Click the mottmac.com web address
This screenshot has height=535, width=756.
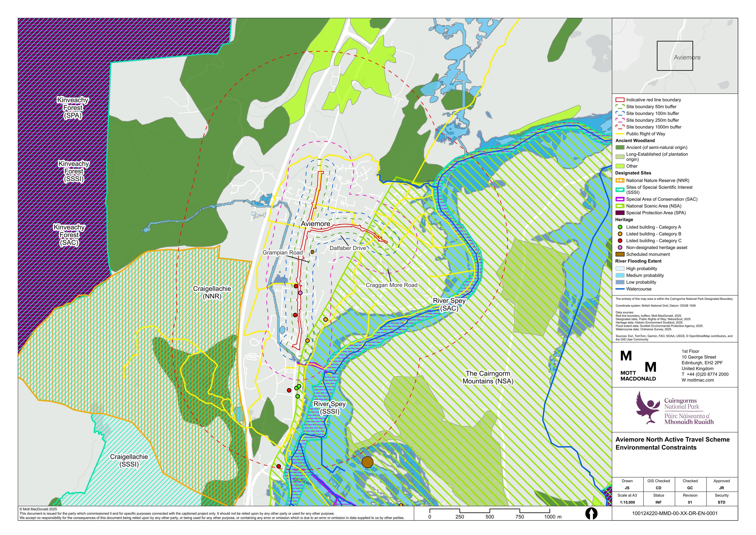tap(698, 380)
